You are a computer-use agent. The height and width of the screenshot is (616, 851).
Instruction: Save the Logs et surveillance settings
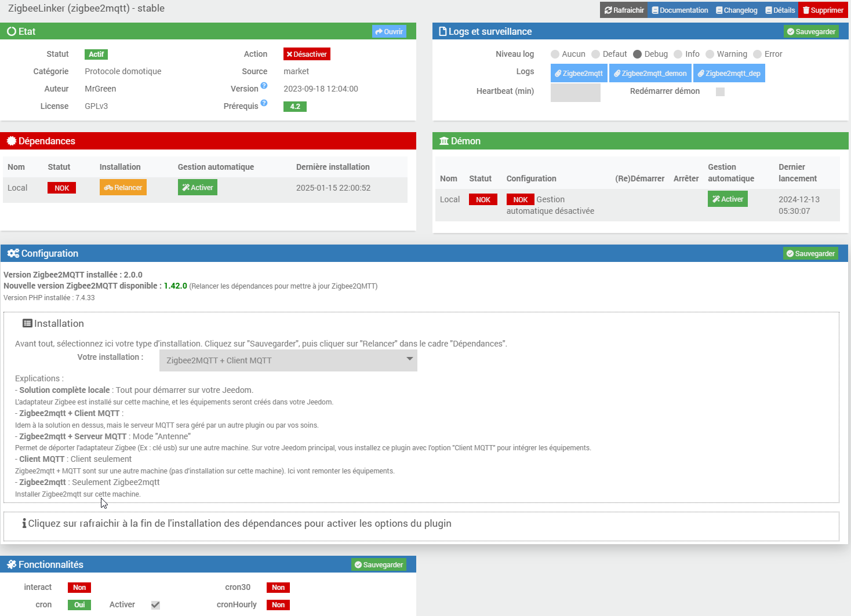(811, 31)
